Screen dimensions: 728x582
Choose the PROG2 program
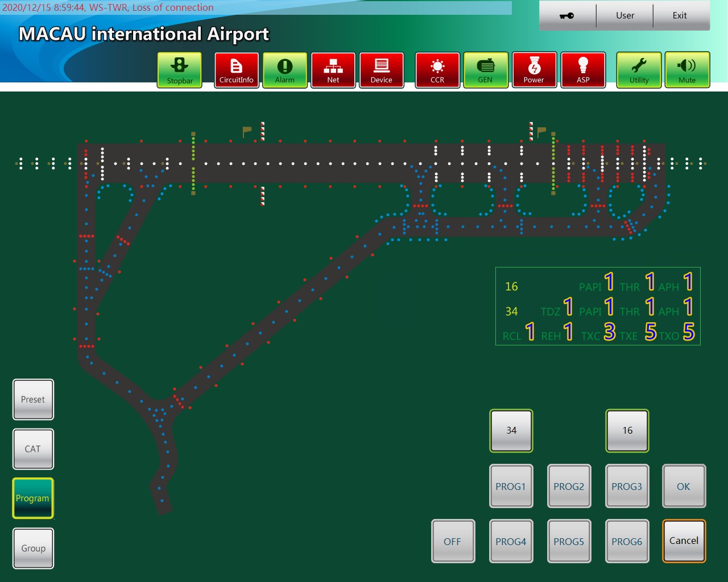click(x=569, y=487)
